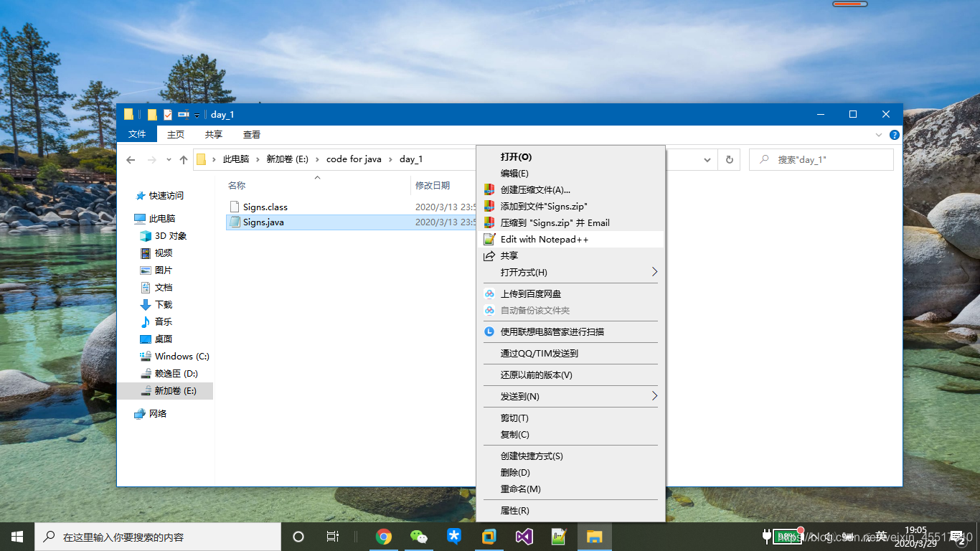Open the 下载 folder in the sidebar
Screen dimensions: 980x551
163,304
